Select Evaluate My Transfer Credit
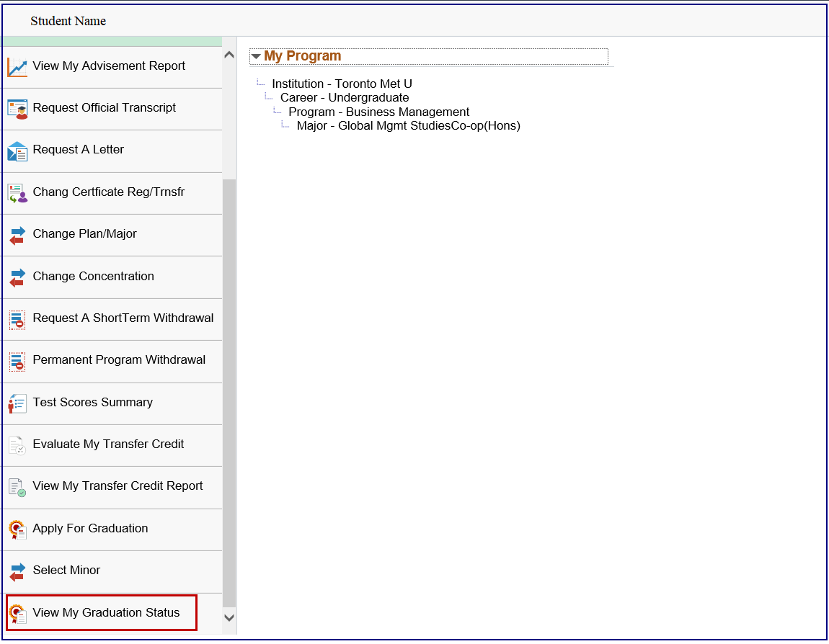Image resolution: width=829 pixels, height=644 pixels. (x=108, y=444)
